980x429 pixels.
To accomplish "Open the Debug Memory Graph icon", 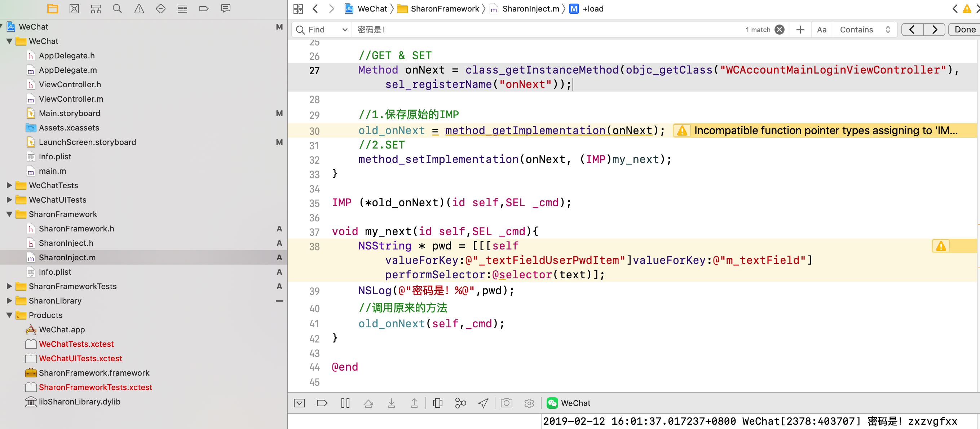I will click(460, 403).
